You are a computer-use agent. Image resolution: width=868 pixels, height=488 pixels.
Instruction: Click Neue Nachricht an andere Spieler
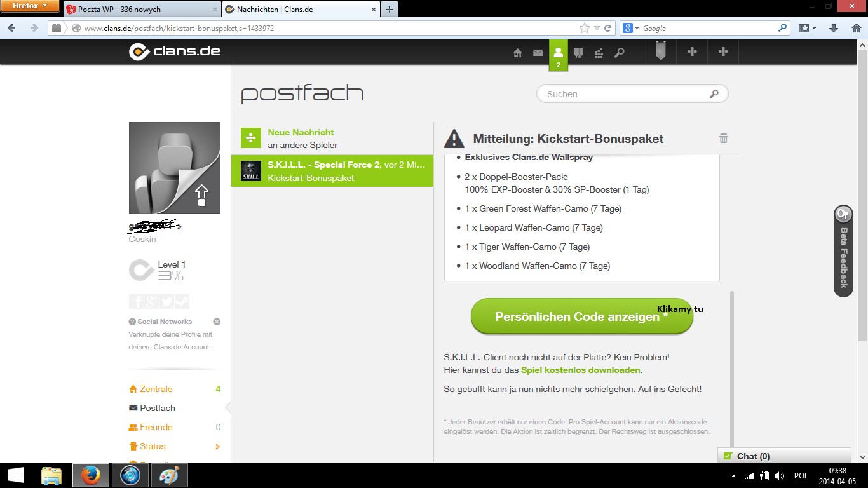tap(332, 138)
